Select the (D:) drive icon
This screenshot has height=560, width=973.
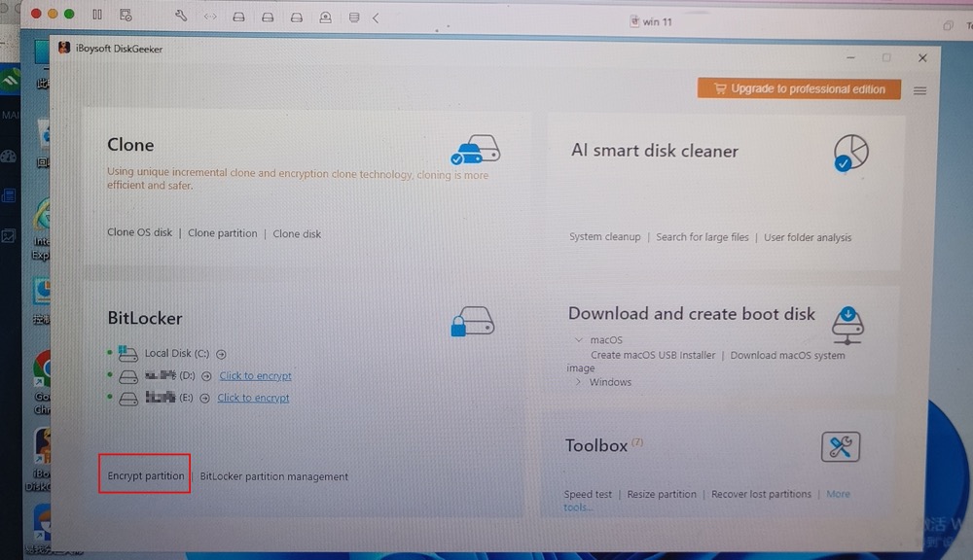(x=128, y=376)
